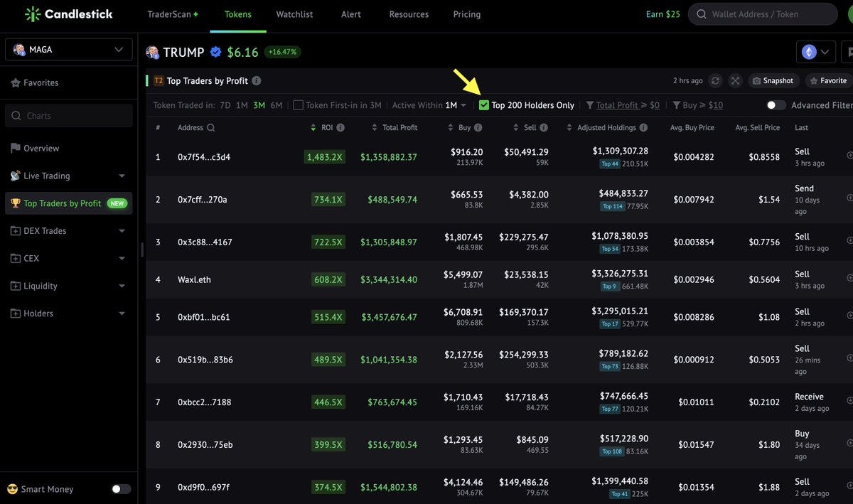
Task: Expand the Liquidity section chevron
Action: [x=122, y=286]
